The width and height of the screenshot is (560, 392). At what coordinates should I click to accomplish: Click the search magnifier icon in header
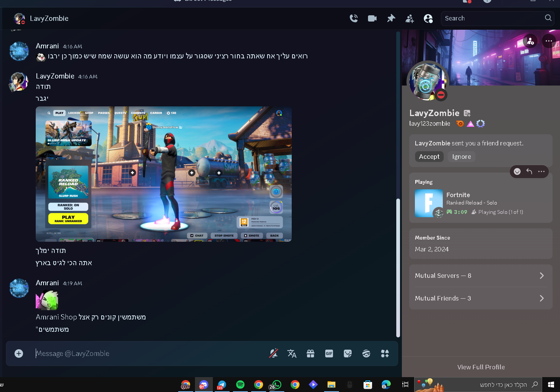tap(548, 18)
